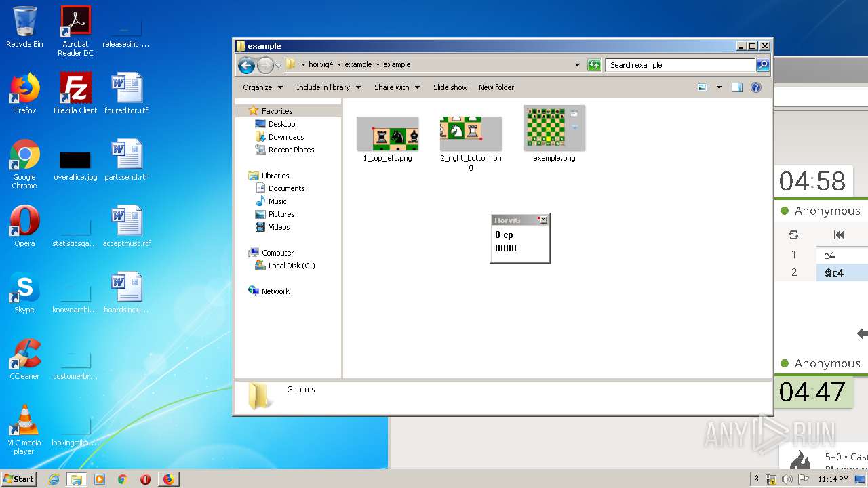This screenshot has height=488, width=868.
Task: Select move e4 in move list
Action: 829,256
